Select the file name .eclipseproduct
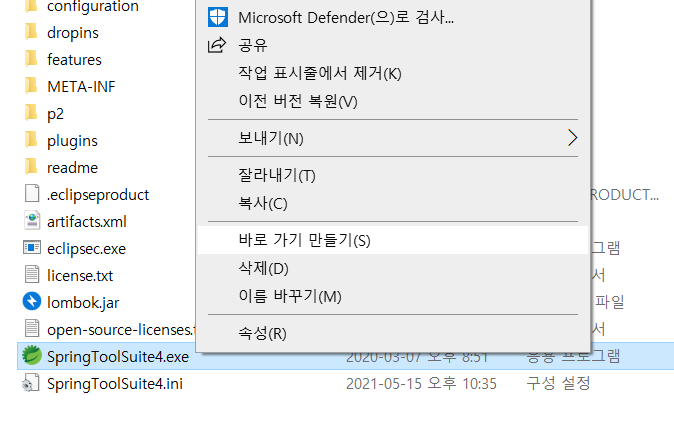This screenshot has width=674, height=437. [98, 195]
